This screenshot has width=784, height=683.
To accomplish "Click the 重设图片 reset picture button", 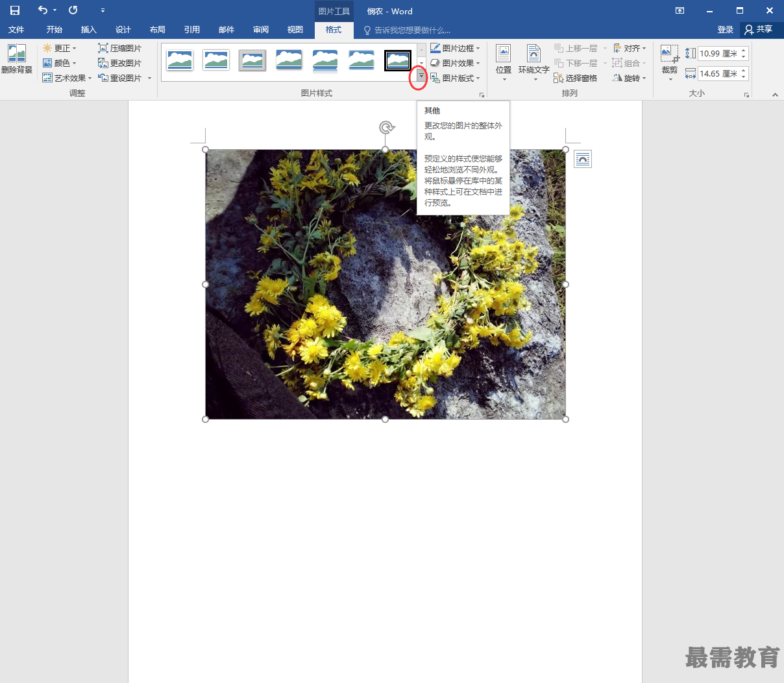I will (x=120, y=78).
